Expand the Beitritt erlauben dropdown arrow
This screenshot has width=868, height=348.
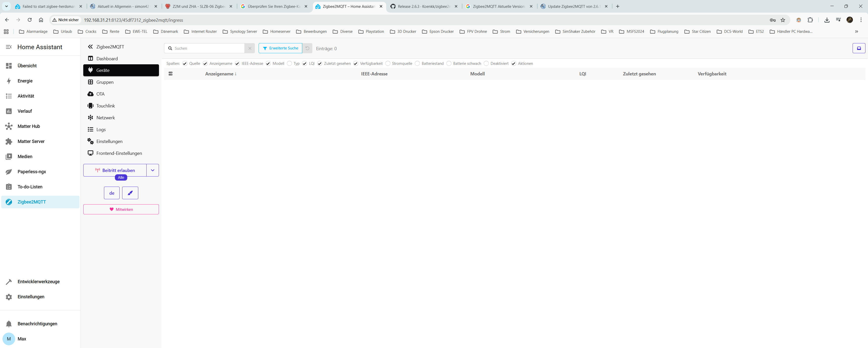pos(153,170)
